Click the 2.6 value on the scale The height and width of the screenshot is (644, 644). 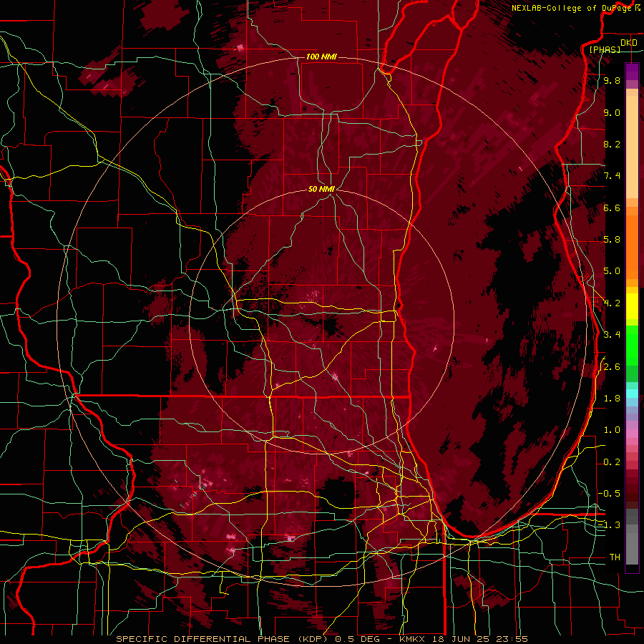[x=612, y=367]
